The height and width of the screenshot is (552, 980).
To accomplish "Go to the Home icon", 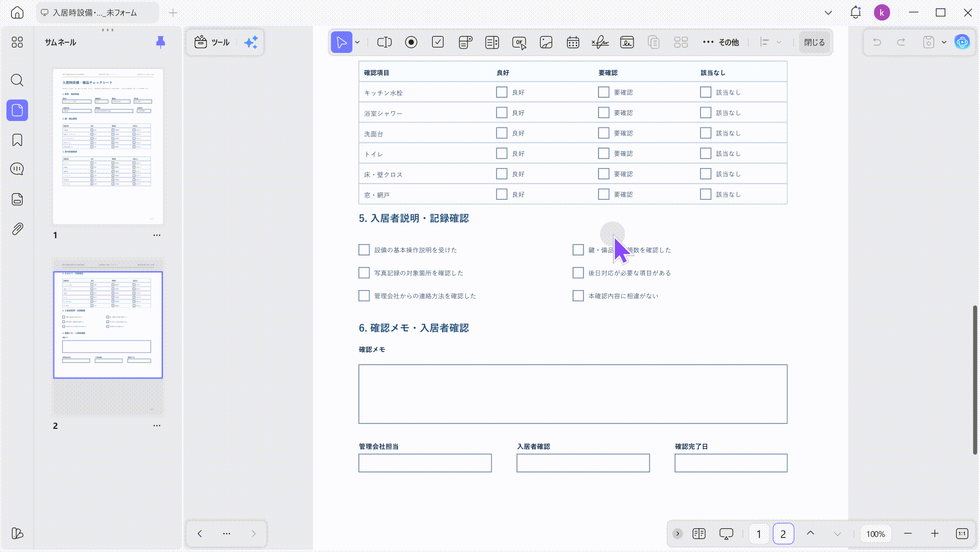I will 17,12.
